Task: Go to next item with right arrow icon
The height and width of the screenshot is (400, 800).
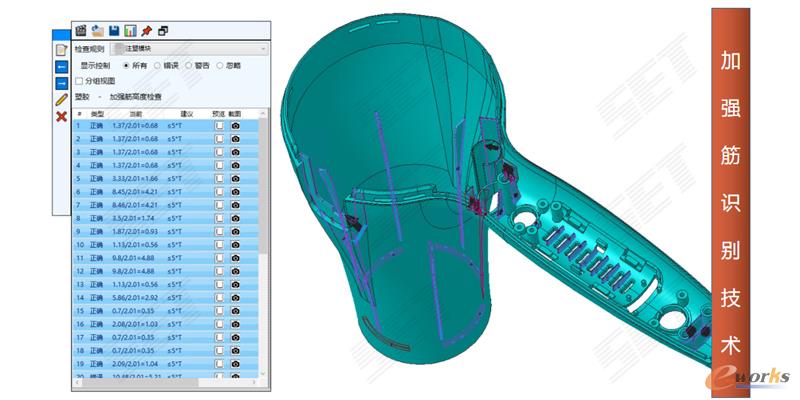Action: coord(61,83)
